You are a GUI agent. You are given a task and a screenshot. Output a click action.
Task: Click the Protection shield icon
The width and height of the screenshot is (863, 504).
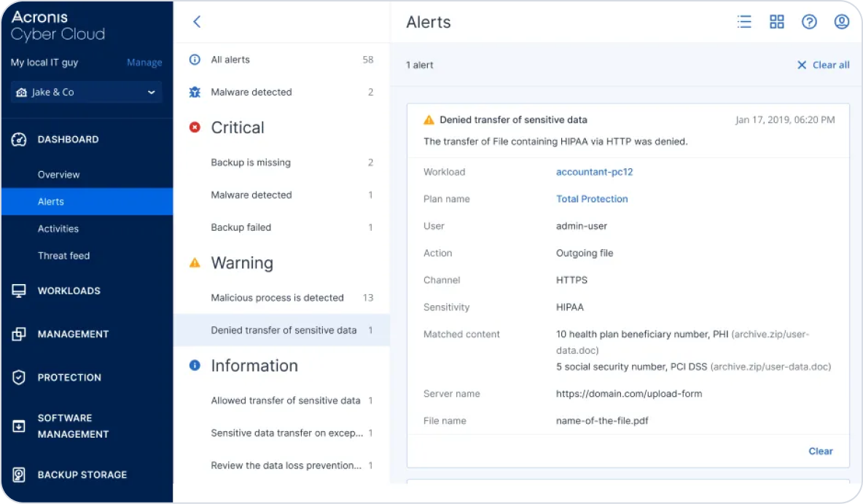[19, 377]
